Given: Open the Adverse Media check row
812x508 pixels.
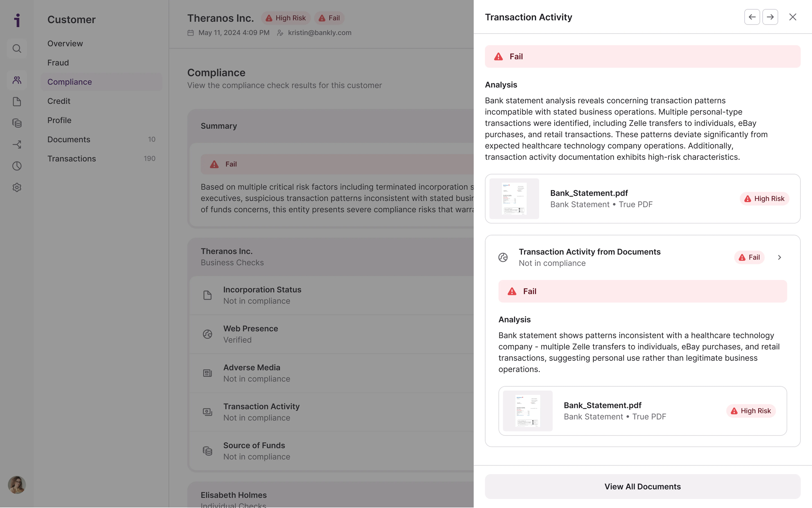Looking at the screenshot, I should 332,373.
